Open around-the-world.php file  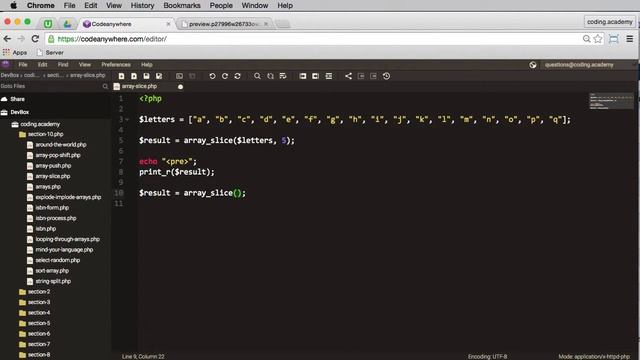[60, 144]
